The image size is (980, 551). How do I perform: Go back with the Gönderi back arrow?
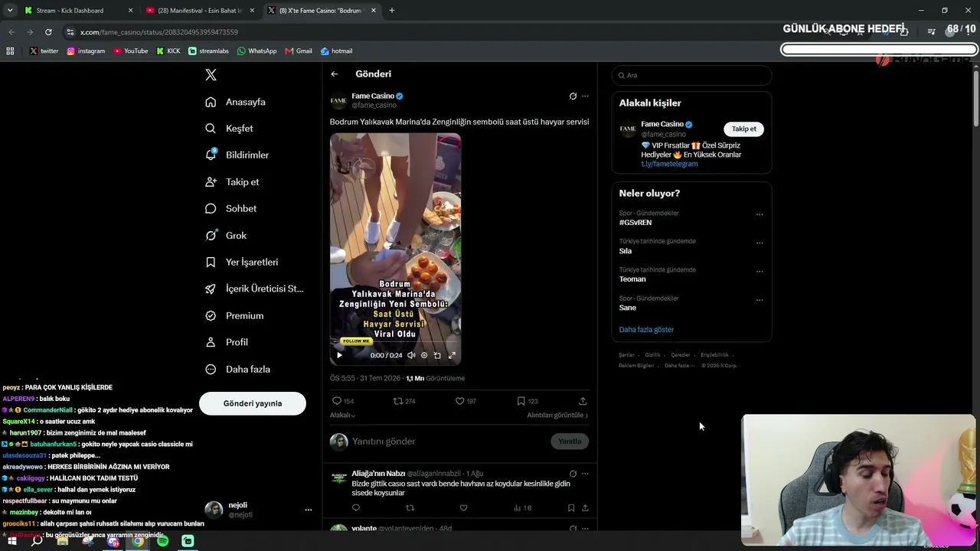pyautogui.click(x=335, y=74)
